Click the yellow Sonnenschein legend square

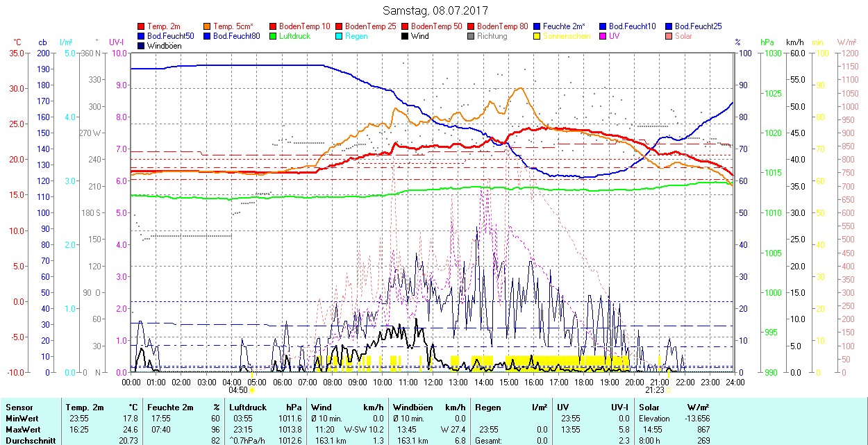[x=537, y=36]
